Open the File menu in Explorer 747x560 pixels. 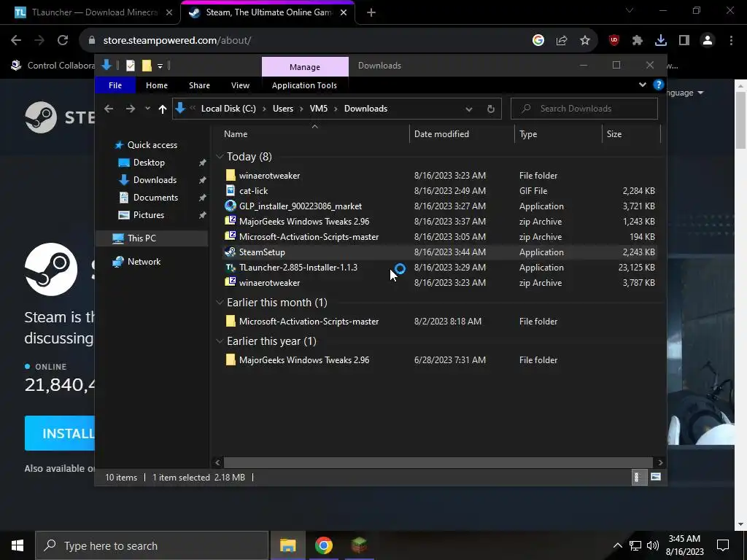pos(115,85)
